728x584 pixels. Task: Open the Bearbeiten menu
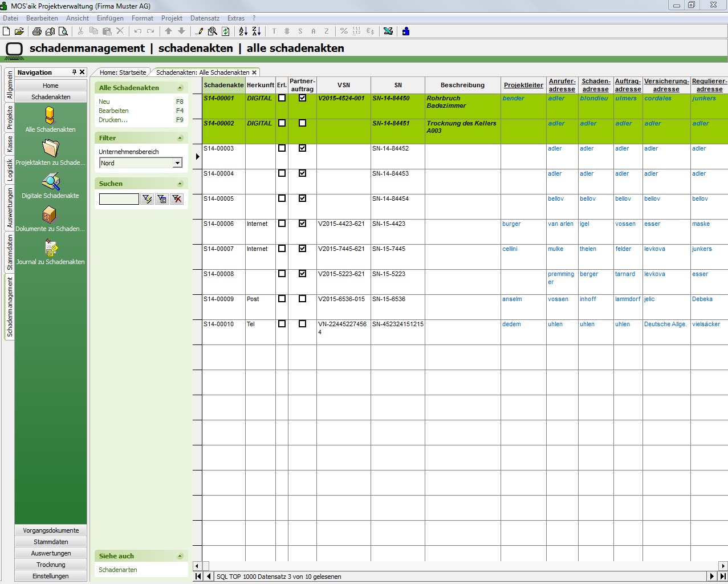42,18
